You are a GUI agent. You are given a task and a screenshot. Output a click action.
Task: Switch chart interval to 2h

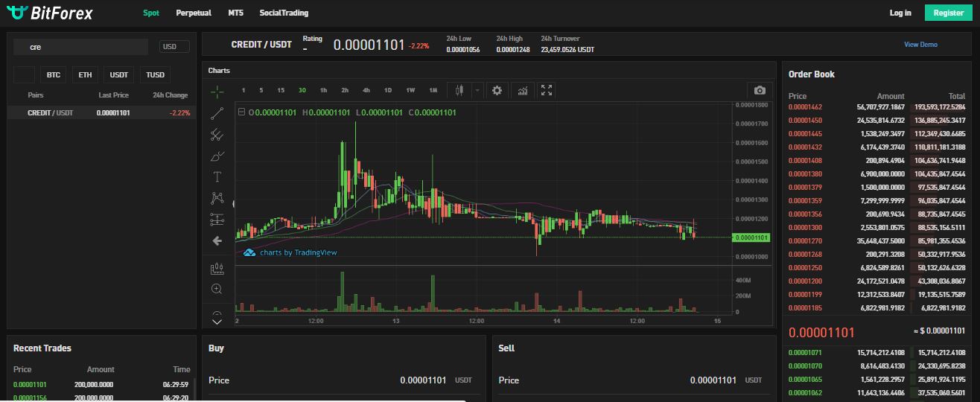pyautogui.click(x=345, y=90)
